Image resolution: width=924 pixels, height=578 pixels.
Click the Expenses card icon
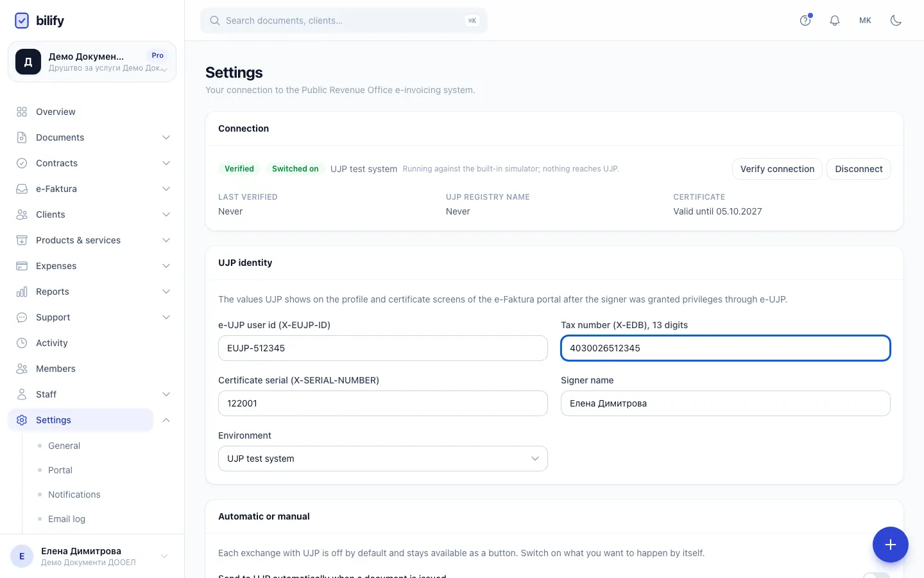22,266
